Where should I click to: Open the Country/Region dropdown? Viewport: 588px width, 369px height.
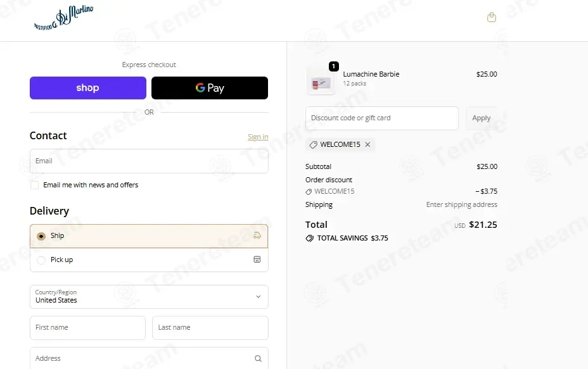tap(149, 297)
